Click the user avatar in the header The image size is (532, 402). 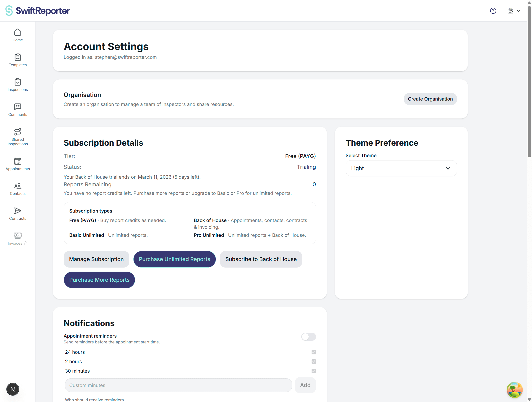511,11
